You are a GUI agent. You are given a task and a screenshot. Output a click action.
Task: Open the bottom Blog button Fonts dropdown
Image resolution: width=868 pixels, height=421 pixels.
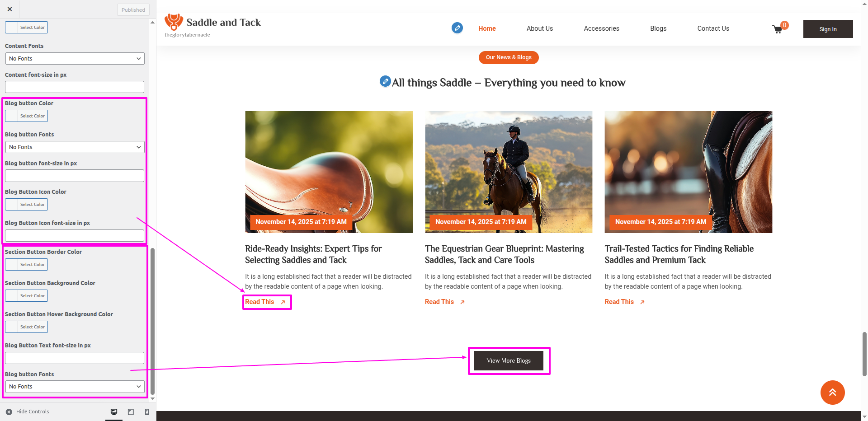point(75,387)
